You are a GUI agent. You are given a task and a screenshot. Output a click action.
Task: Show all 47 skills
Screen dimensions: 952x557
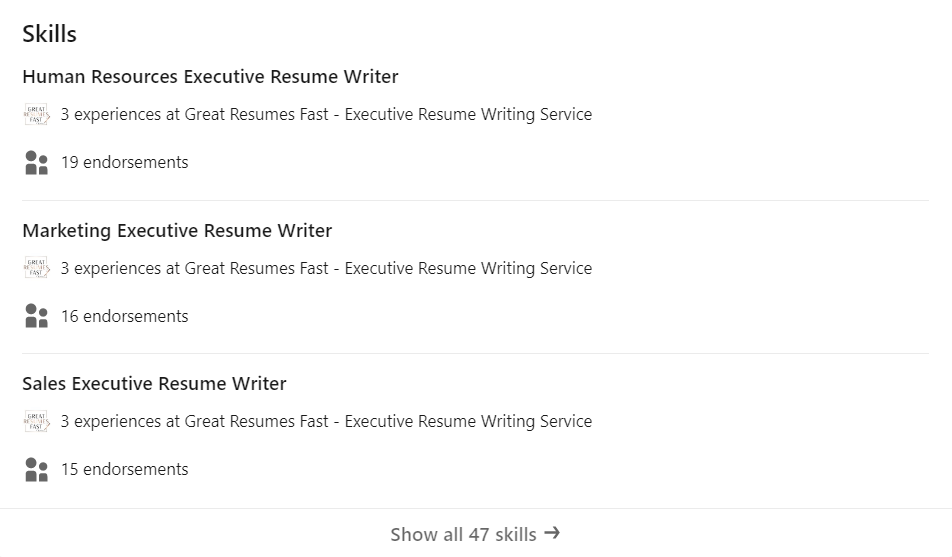coord(475,533)
